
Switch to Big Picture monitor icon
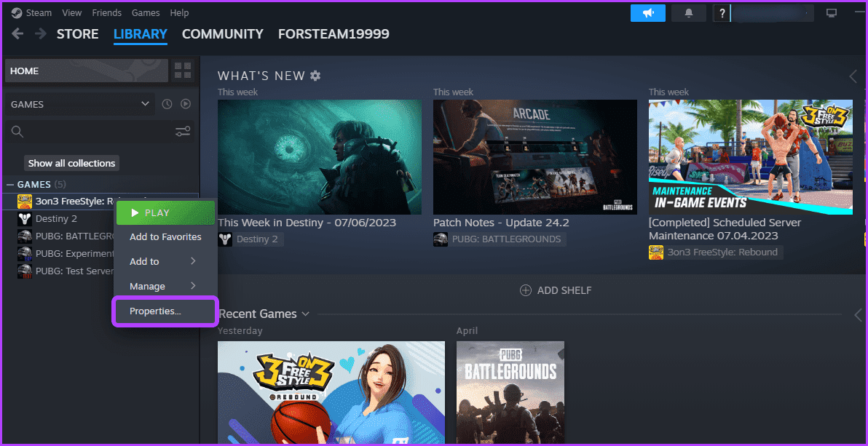coord(832,12)
